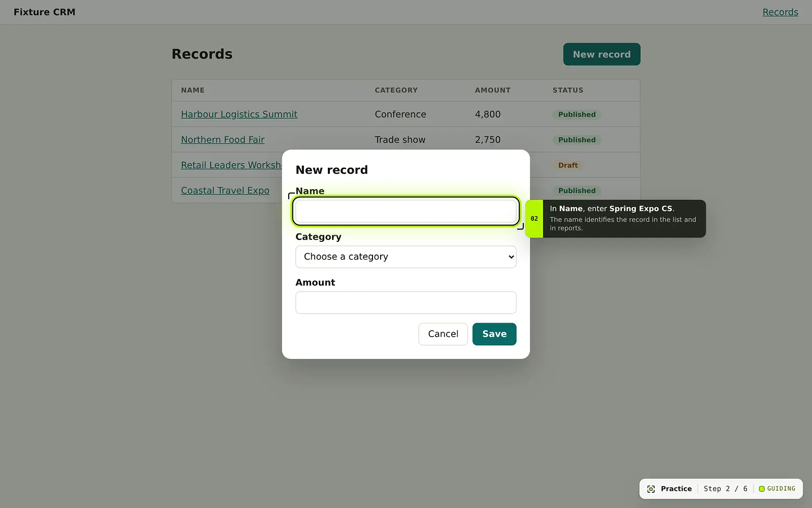Click the Step 2 / 6 indicator
The height and width of the screenshot is (508, 812).
[725, 489]
